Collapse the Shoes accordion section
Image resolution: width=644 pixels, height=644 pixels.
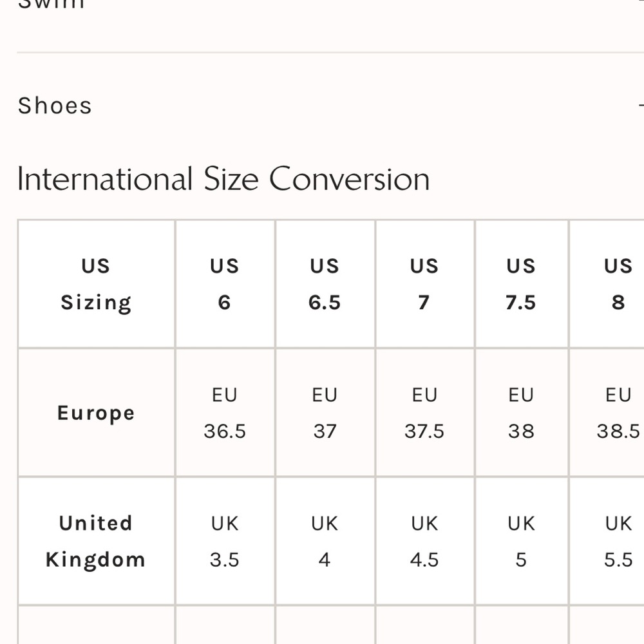pyautogui.click(x=55, y=106)
